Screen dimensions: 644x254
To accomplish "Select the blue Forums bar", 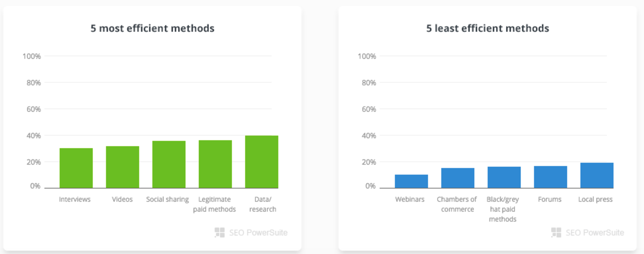I will coord(551,177).
